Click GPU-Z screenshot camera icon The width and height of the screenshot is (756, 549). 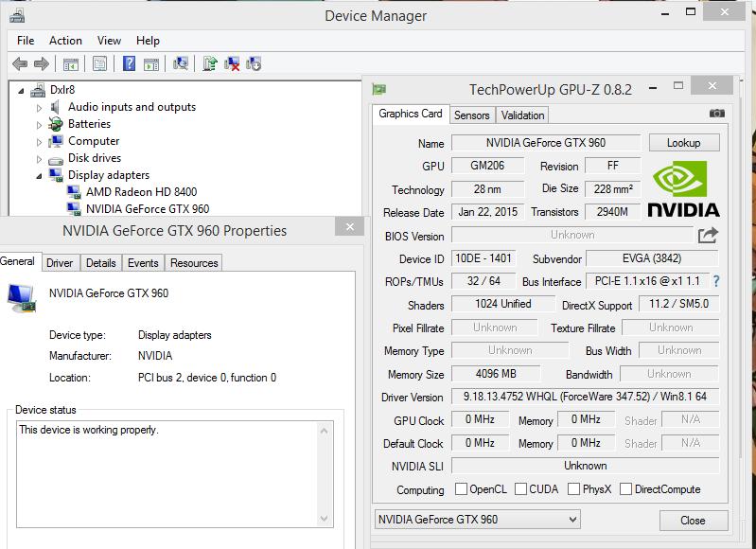717,114
